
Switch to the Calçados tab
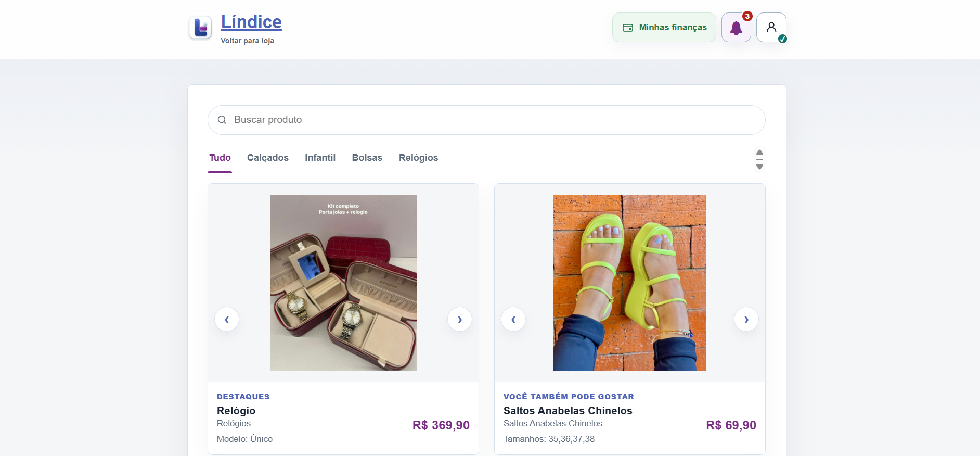(x=268, y=158)
